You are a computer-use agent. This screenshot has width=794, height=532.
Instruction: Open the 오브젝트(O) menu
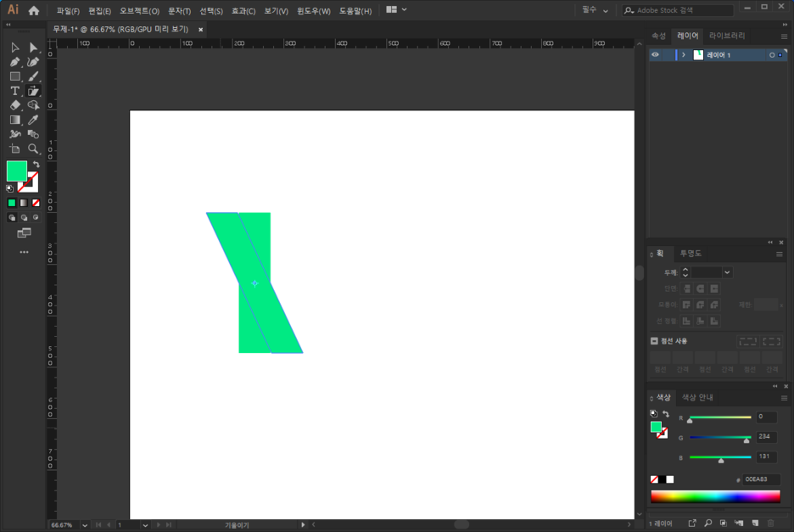point(140,11)
